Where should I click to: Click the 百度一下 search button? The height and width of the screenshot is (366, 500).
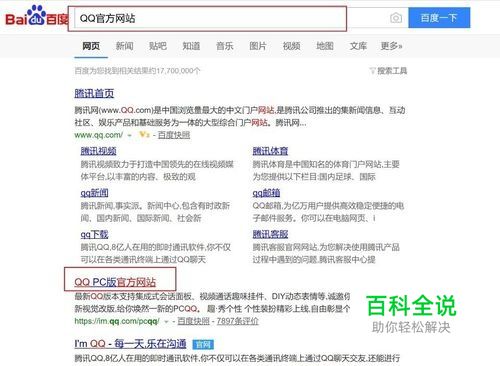coord(439,18)
